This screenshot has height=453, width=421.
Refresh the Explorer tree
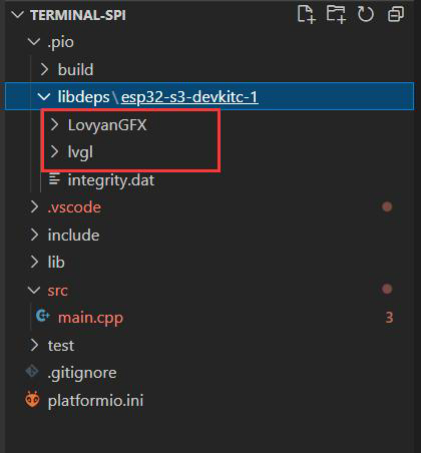[x=366, y=15]
